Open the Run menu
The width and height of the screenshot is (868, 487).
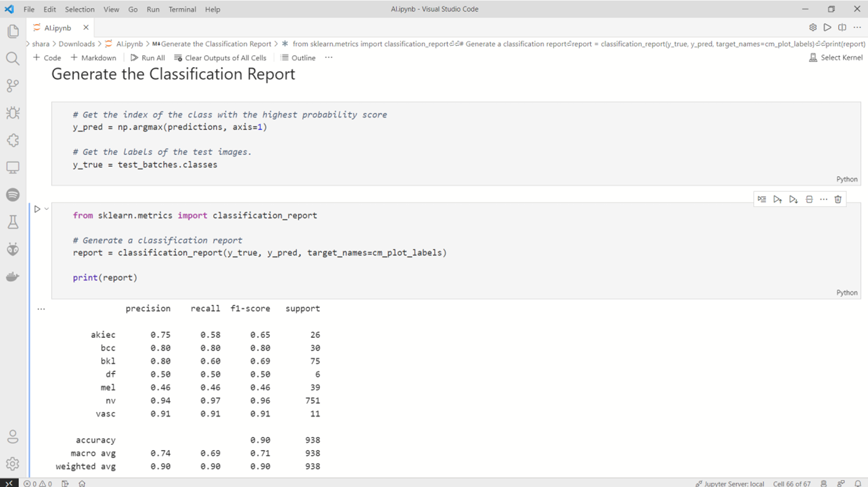153,9
